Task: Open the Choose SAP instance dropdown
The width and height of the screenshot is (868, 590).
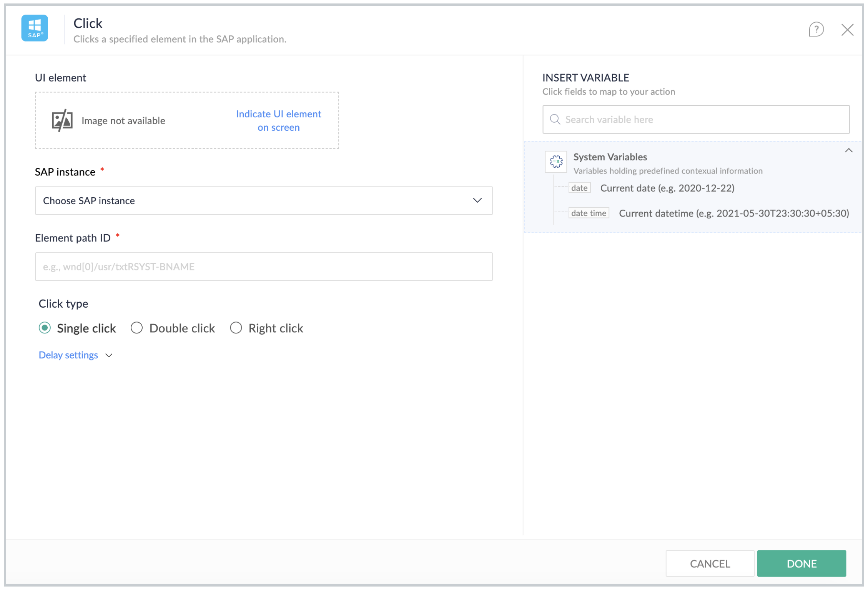Action: pyautogui.click(x=264, y=201)
